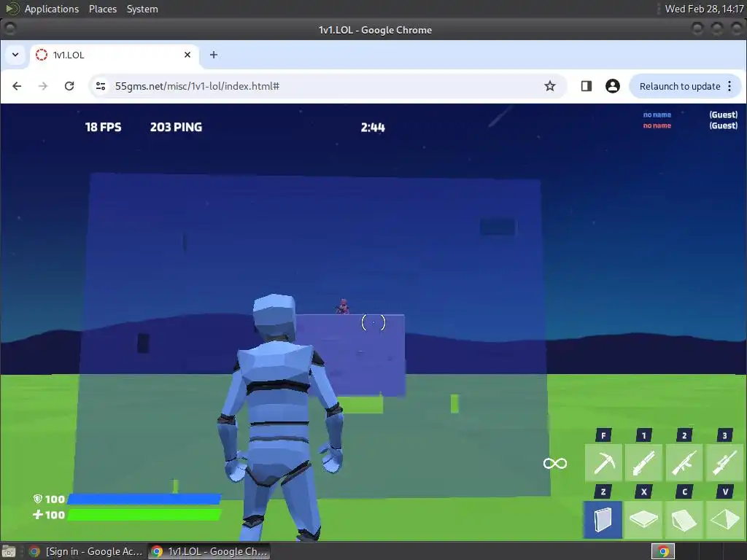Click the F hotkey label
Image resolution: width=747 pixels, height=560 pixels.
point(603,435)
